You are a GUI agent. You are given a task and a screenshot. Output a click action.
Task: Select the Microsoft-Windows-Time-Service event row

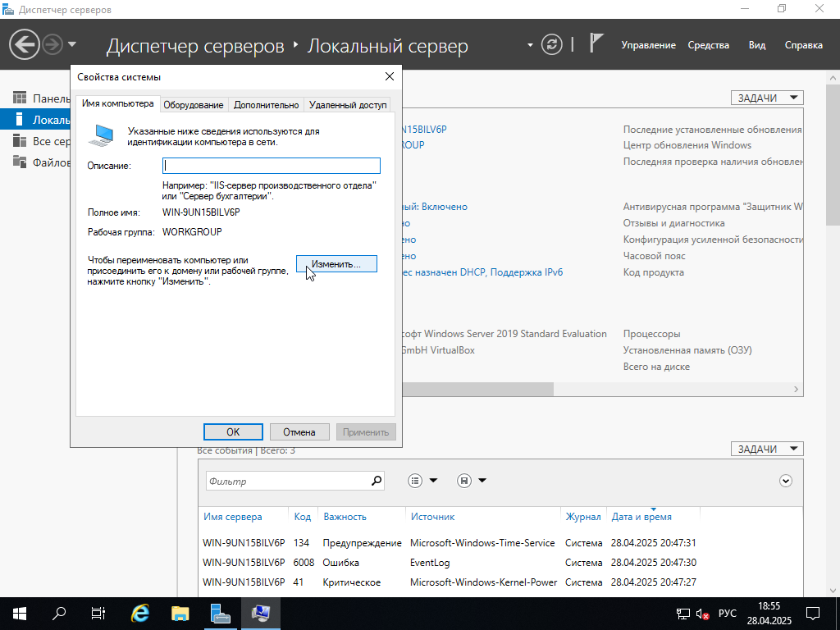500,543
